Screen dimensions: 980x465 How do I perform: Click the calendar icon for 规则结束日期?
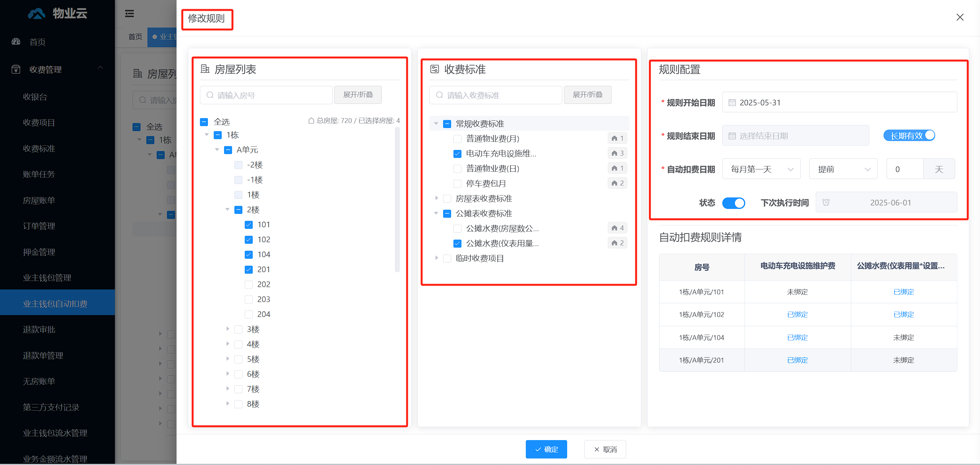(x=732, y=136)
